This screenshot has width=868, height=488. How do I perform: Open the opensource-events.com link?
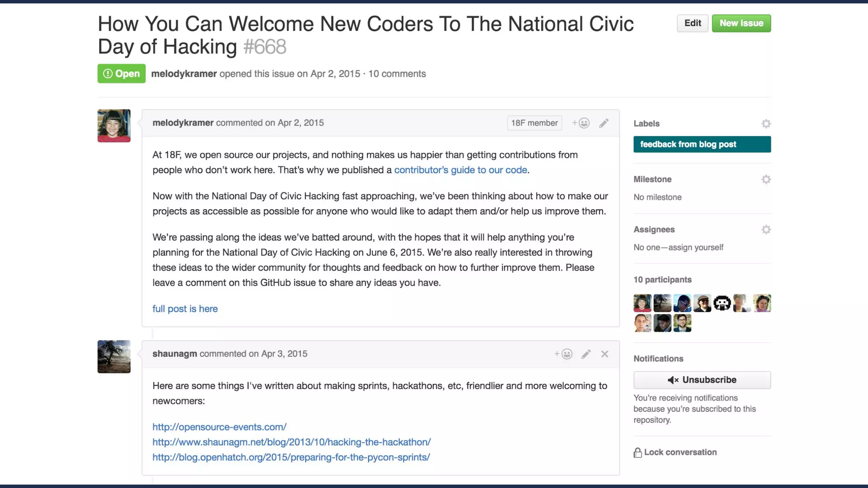coord(220,427)
